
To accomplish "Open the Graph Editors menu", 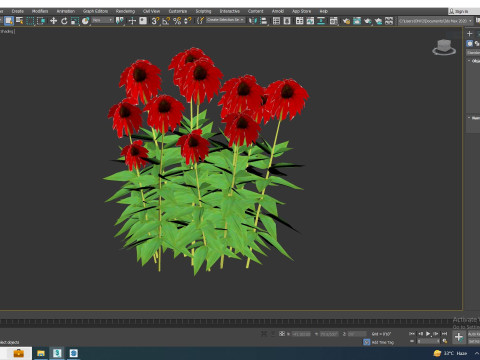I will (x=95, y=11).
